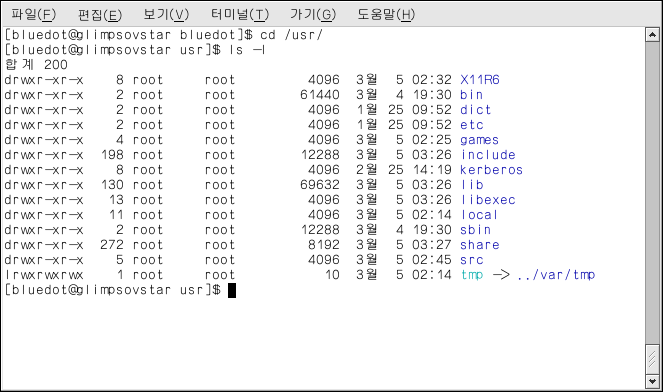Open the 파일(F) menu
The width and height of the screenshot is (663, 392).
[x=33, y=15]
